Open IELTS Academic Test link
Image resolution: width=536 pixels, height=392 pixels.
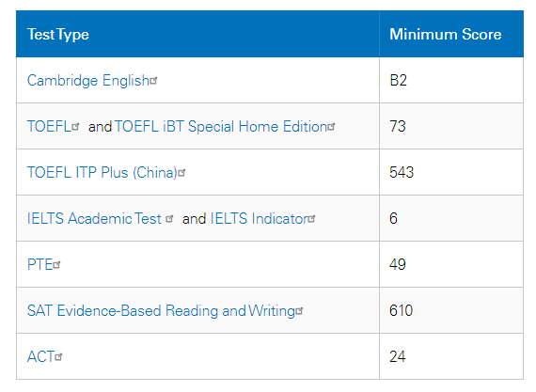[94, 219]
